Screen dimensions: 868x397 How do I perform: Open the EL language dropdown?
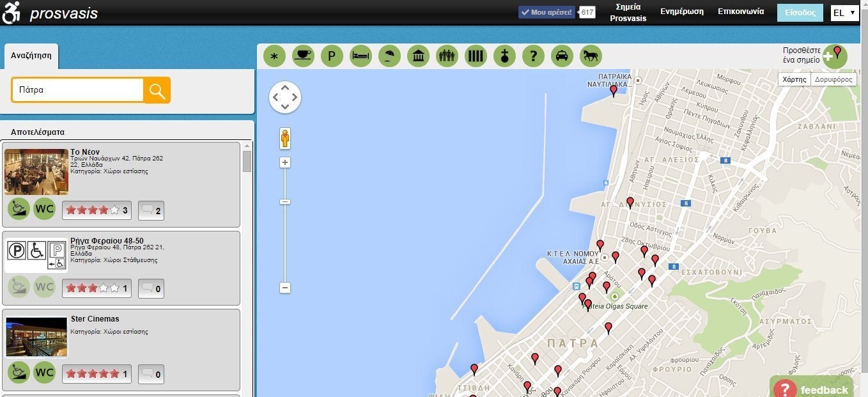tap(844, 13)
